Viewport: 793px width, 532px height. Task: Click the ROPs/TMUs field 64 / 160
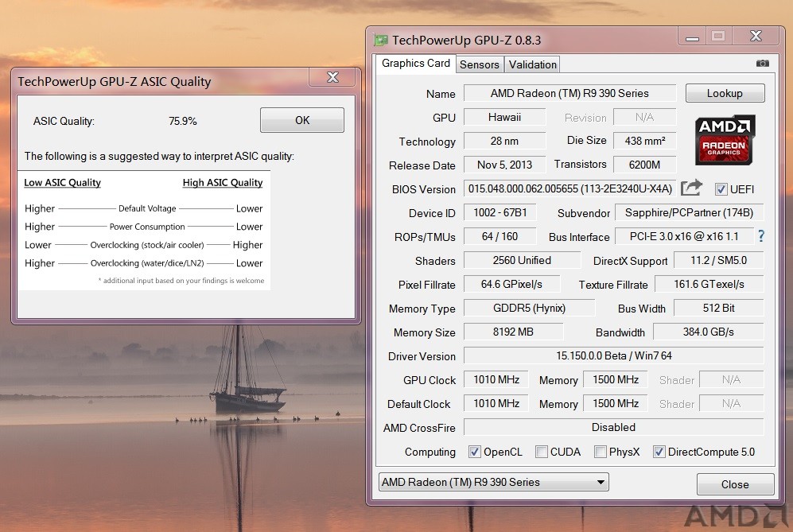point(500,236)
